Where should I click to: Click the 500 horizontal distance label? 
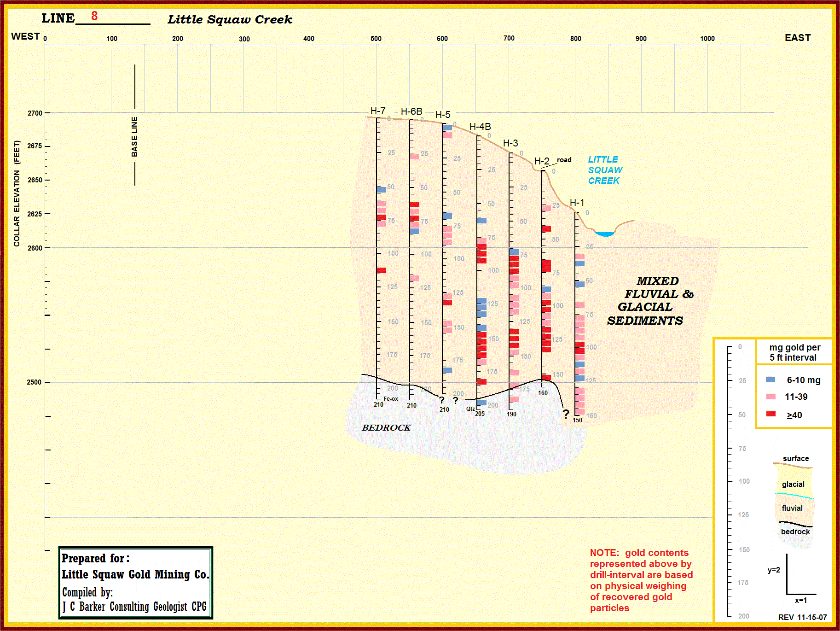coord(376,39)
